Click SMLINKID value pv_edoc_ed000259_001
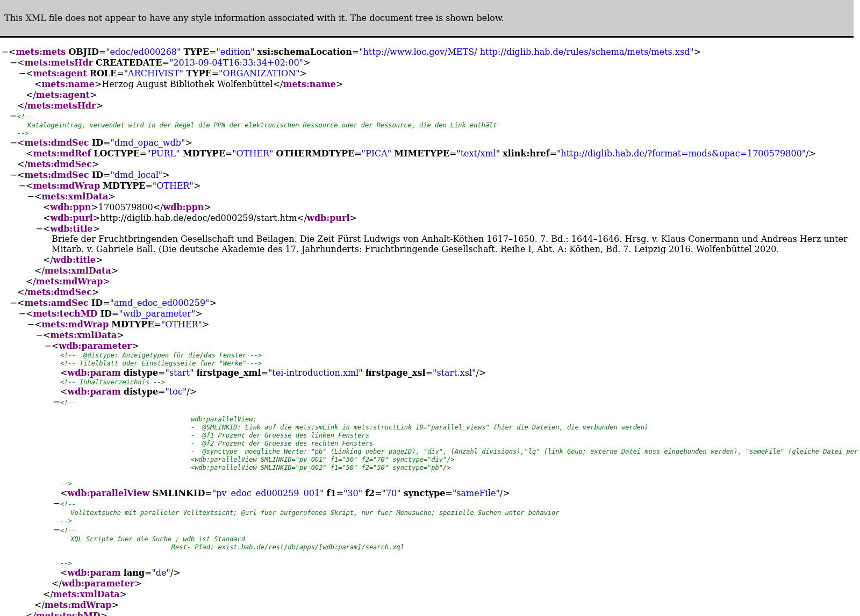 coord(268,493)
